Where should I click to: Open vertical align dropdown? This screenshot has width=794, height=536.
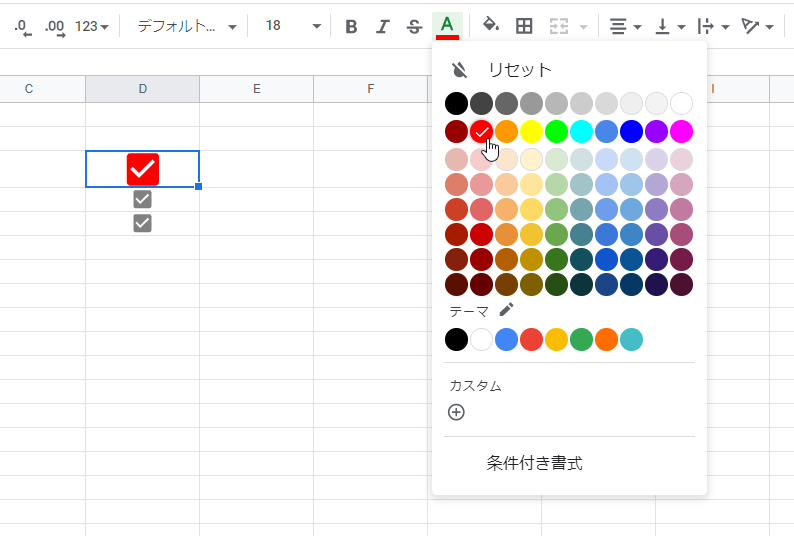click(x=669, y=26)
